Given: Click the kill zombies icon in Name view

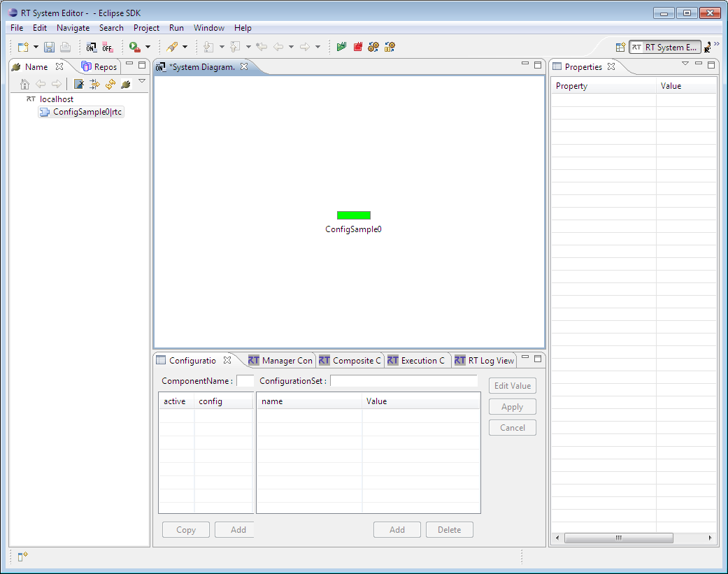Looking at the screenshot, I should coord(94,84).
